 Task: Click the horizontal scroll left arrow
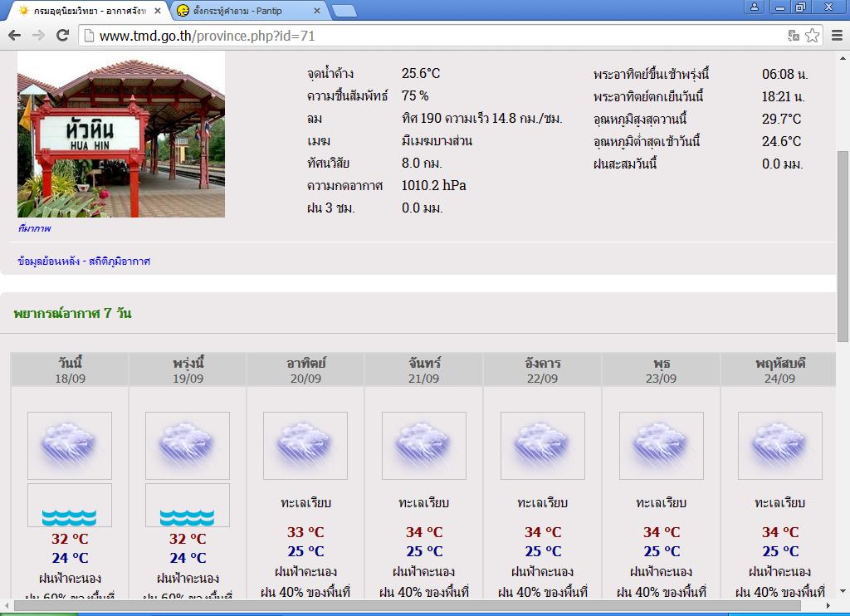point(6,605)
